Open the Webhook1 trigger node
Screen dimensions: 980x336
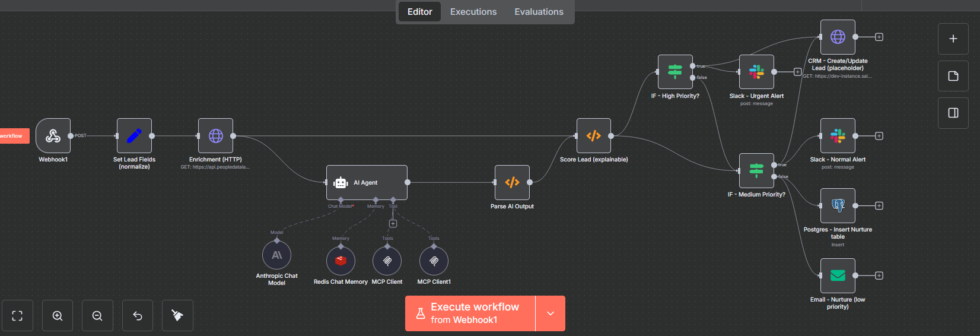click(53, 135)
